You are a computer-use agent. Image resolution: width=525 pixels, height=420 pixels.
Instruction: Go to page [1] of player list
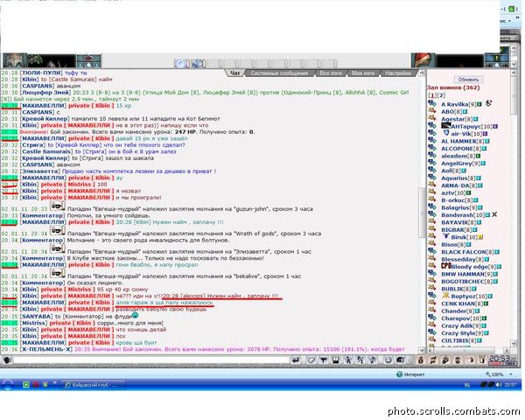click(431, 95)
